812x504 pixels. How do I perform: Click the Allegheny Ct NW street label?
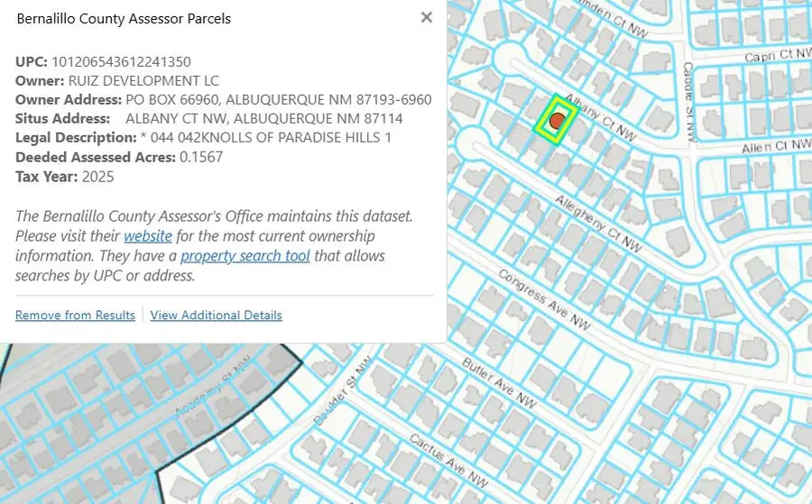(598, 224)
